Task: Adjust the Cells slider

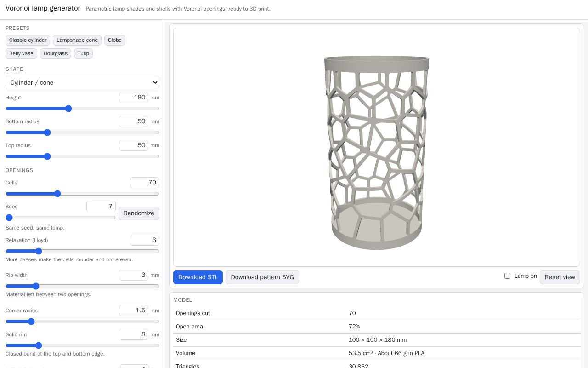Action: coord(82,194)
